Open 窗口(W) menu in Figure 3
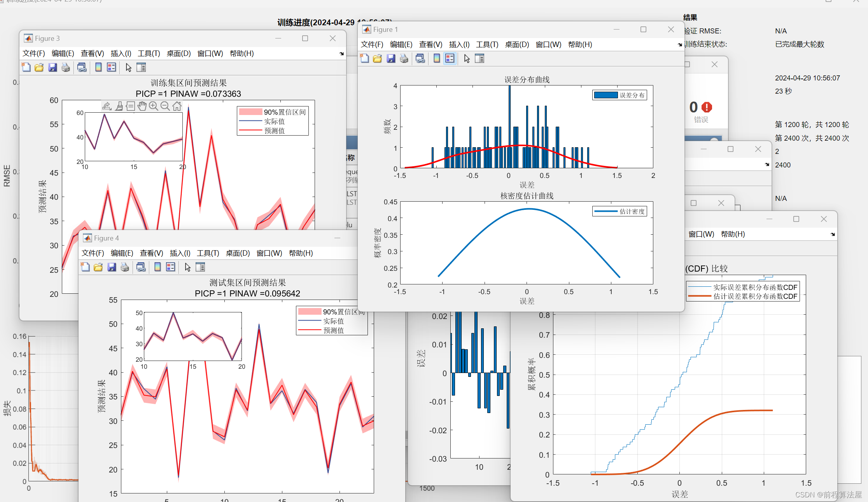The width and height of the screenshot is (868, 502). coord(210,53)
